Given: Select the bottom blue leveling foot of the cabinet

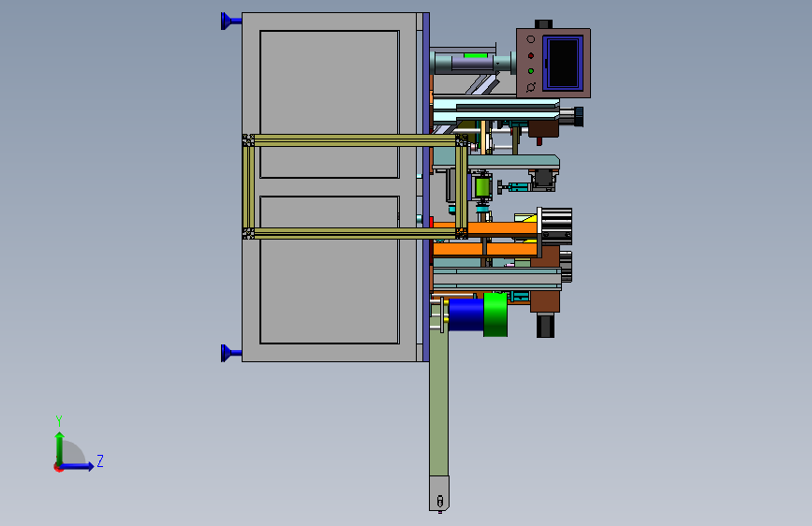Looking at the screenshot, I should 230,353.
